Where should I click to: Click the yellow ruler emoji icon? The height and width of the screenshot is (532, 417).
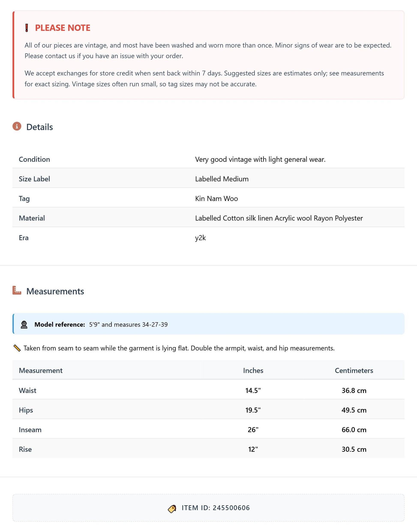coord(17,348)
